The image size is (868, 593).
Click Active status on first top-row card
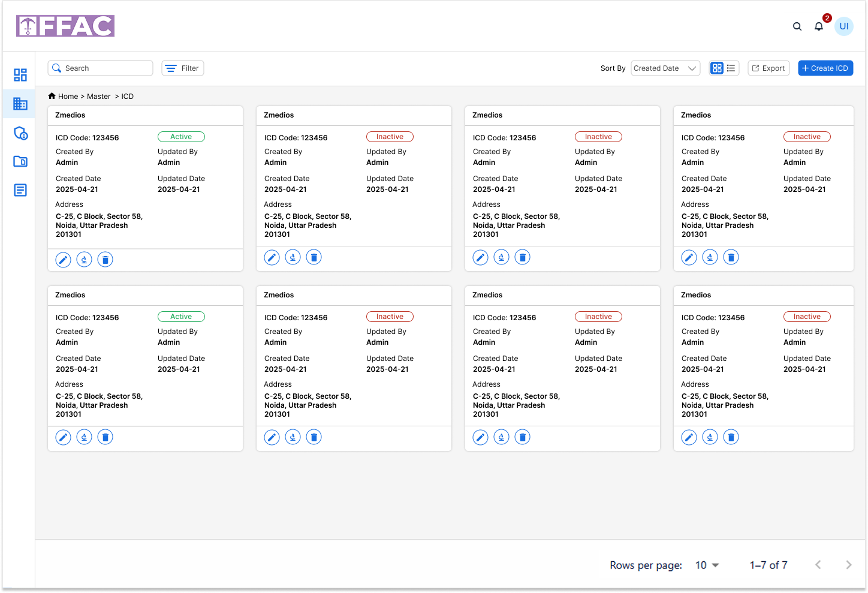(x=181, y=137)
